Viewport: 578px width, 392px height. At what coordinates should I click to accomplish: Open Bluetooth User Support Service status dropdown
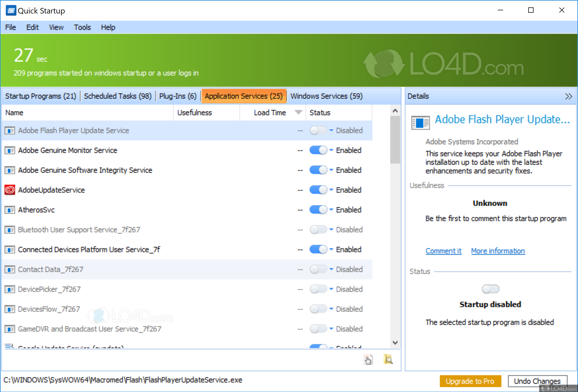coord(331,229)
